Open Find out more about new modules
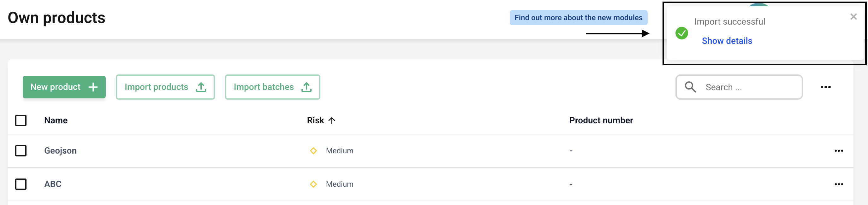Image resolution: width=868 pixels, height=205 pixels. click(x=578, y=18)
